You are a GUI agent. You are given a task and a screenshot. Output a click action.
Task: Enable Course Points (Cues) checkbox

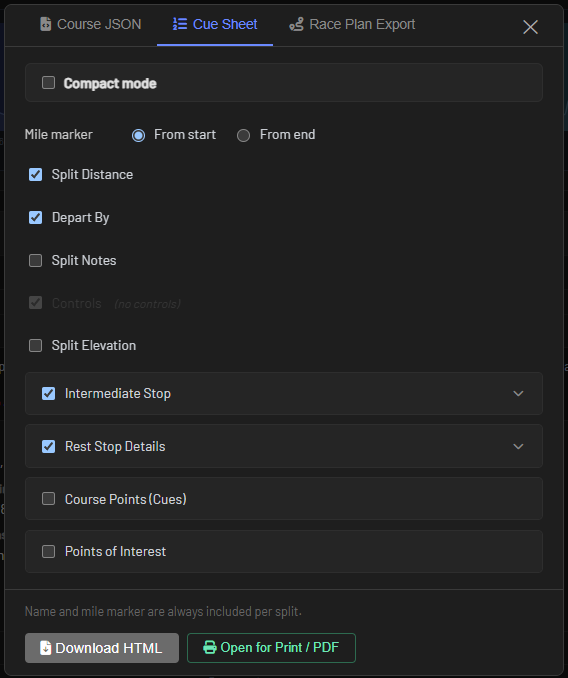tap(48, 499)
